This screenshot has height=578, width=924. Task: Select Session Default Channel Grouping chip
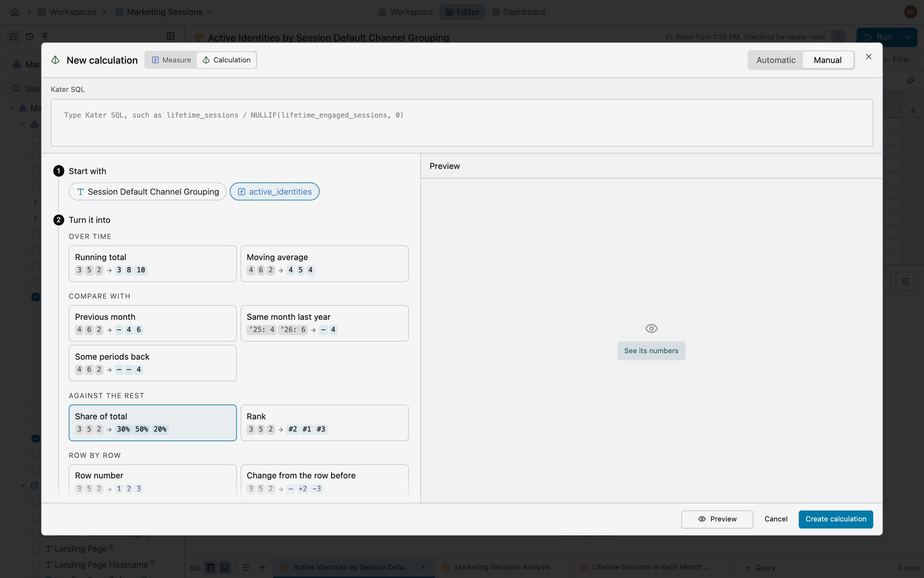point(147,192)
